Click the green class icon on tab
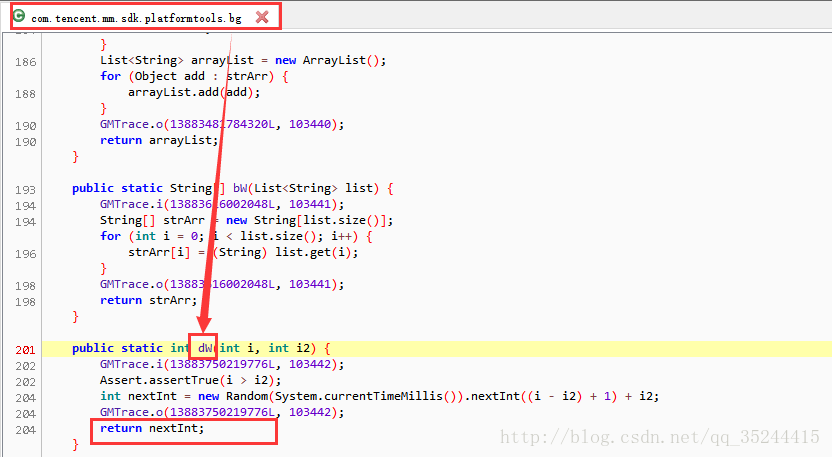This screenshot has width=832, height=457. (x=19, y=17)
